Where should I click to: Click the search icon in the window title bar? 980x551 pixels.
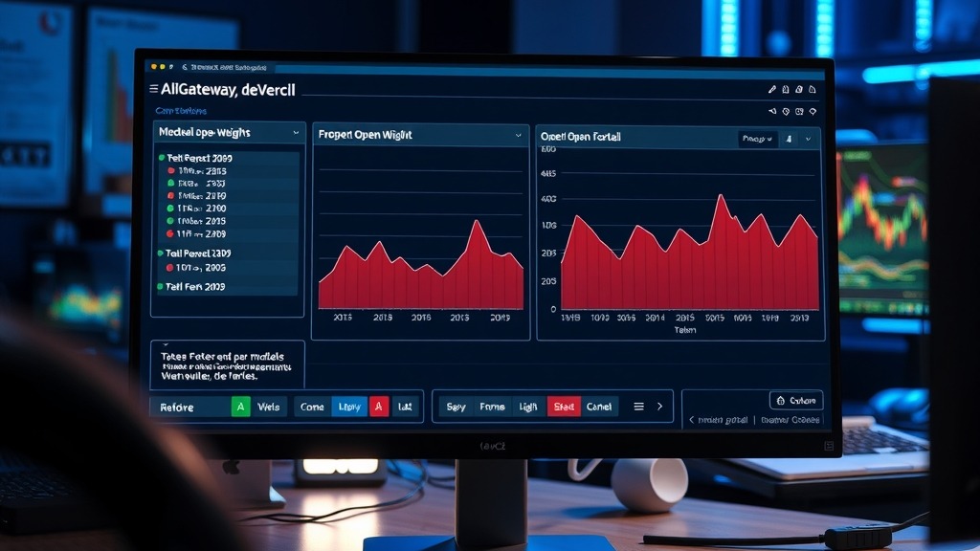pos(185,67)
